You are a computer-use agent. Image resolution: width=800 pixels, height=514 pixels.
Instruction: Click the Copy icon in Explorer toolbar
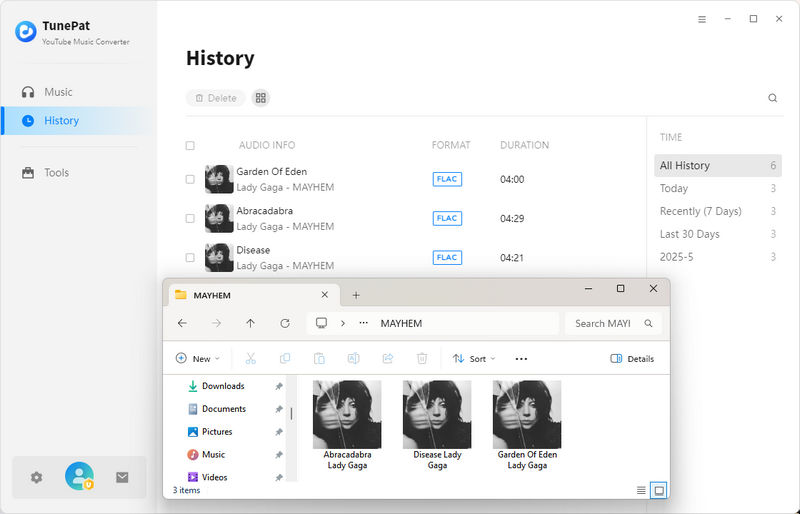[285, 359]
